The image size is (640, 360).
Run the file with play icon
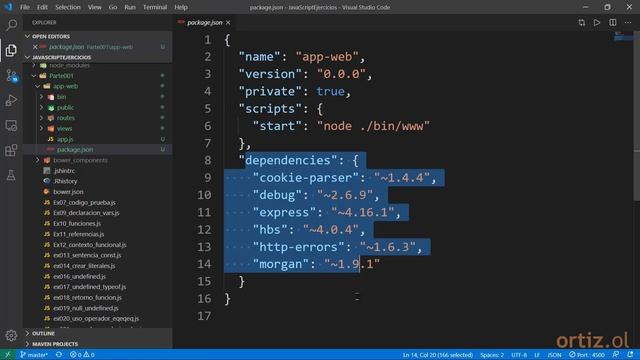coord(597,22)
